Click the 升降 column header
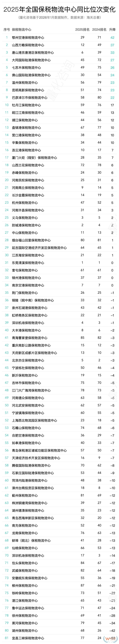This screenshot has height=644, width=119. (x=112, y=29)
